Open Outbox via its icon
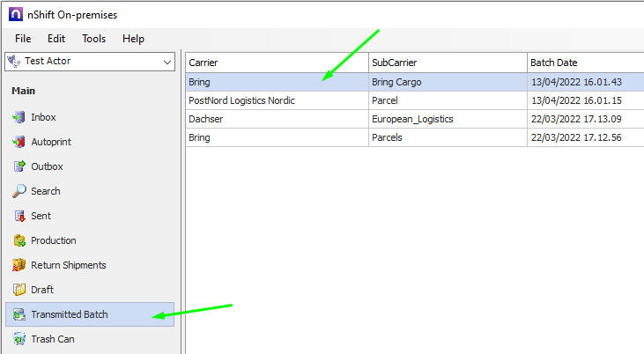 (x=19, y=166)
